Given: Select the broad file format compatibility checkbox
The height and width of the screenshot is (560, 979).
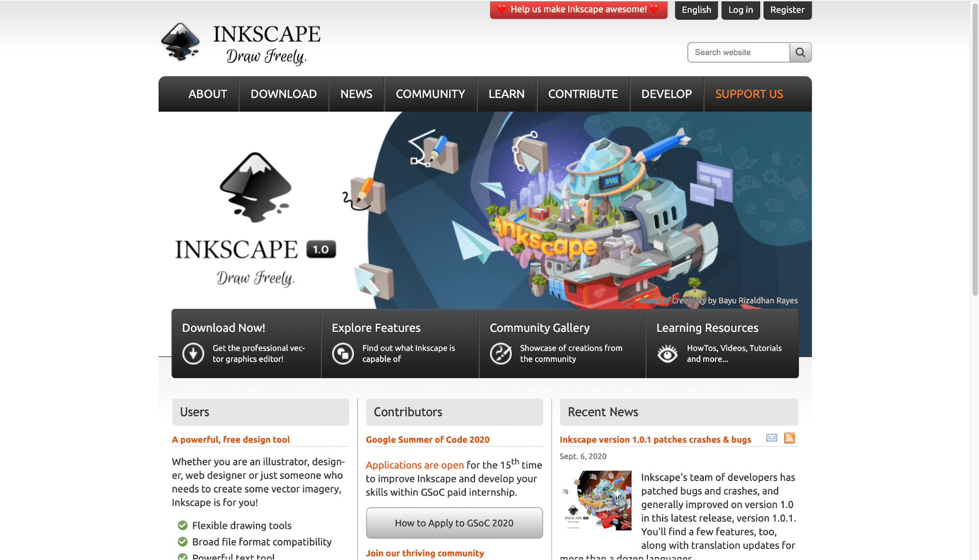Looking at the screenshot, I should 182,542.
